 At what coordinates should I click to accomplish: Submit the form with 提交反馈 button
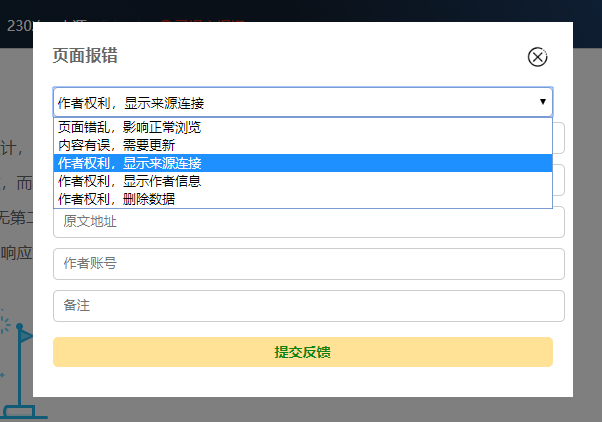click(302, 352)
